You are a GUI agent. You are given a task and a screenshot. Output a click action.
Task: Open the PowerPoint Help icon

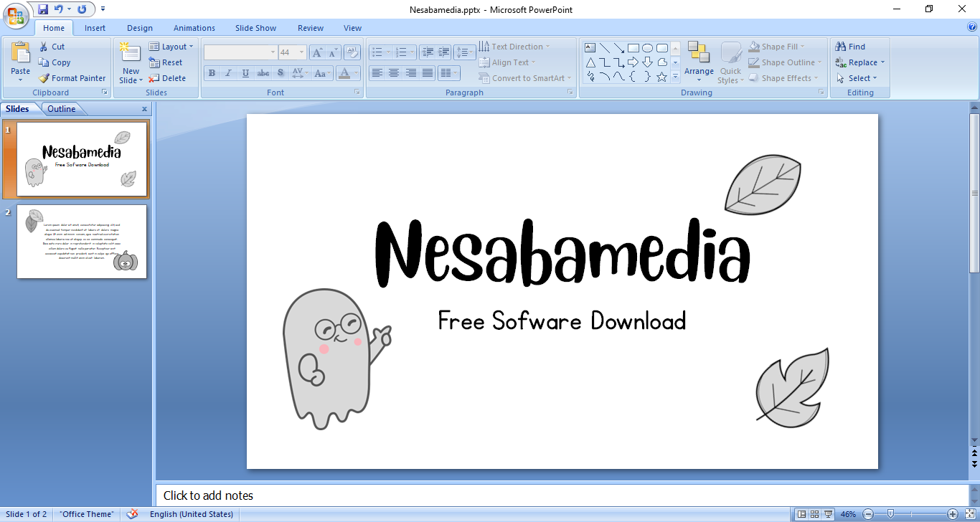[972, 27]
